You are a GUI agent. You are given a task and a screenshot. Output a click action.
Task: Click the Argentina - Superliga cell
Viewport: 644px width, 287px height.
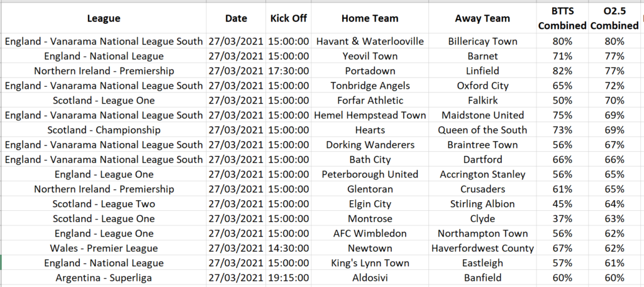point(104,277)
